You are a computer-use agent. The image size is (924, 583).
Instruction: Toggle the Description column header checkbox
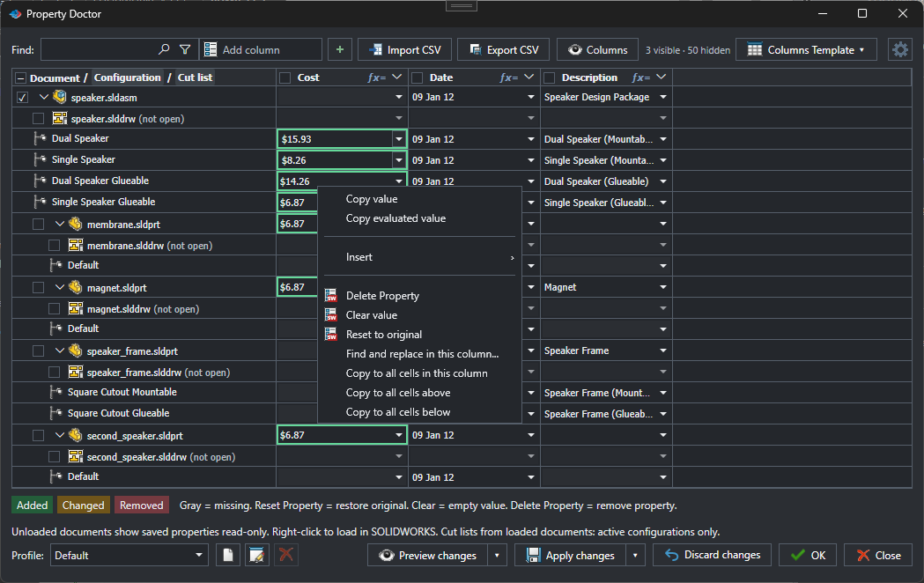coord(550,77)
